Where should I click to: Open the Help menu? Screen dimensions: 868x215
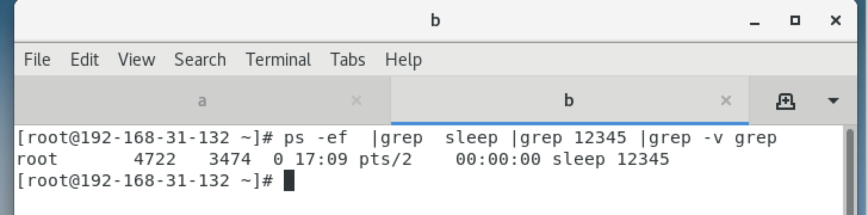click(x=404, y=60)
